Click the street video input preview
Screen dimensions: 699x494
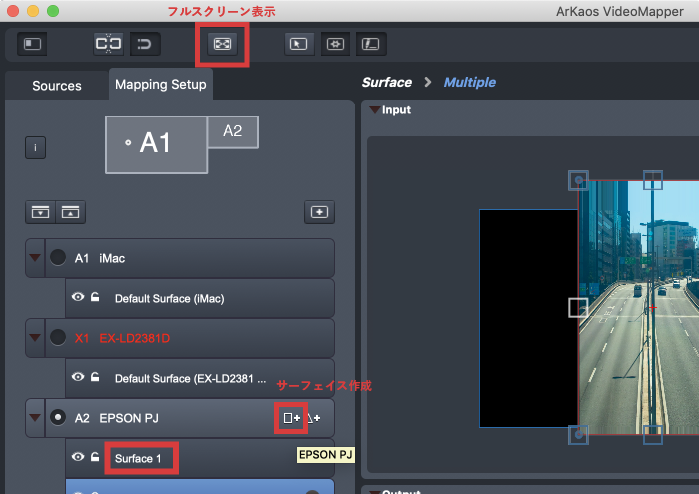coord(639,308)
